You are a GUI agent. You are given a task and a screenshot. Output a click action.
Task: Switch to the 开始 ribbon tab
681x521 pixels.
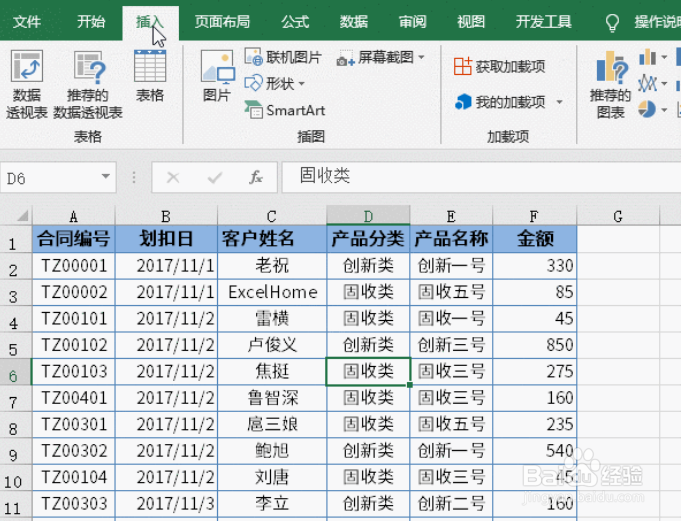[91, 22]
